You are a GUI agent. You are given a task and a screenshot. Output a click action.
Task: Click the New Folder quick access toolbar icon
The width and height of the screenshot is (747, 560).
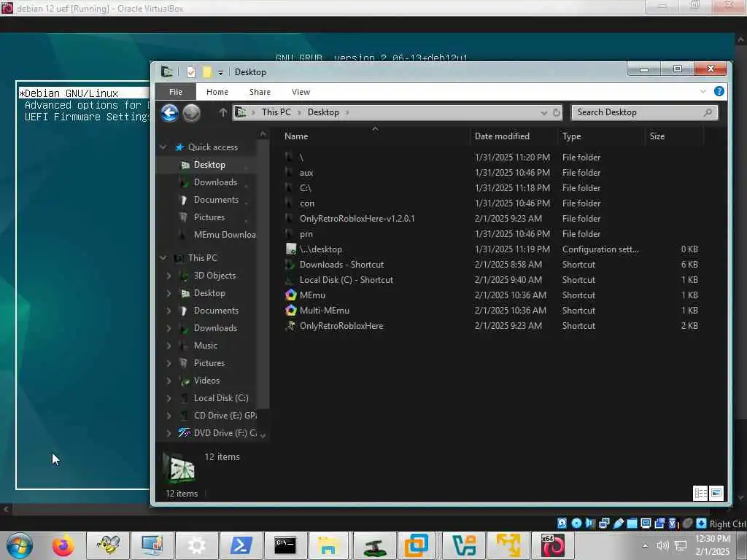coord(206,72)
